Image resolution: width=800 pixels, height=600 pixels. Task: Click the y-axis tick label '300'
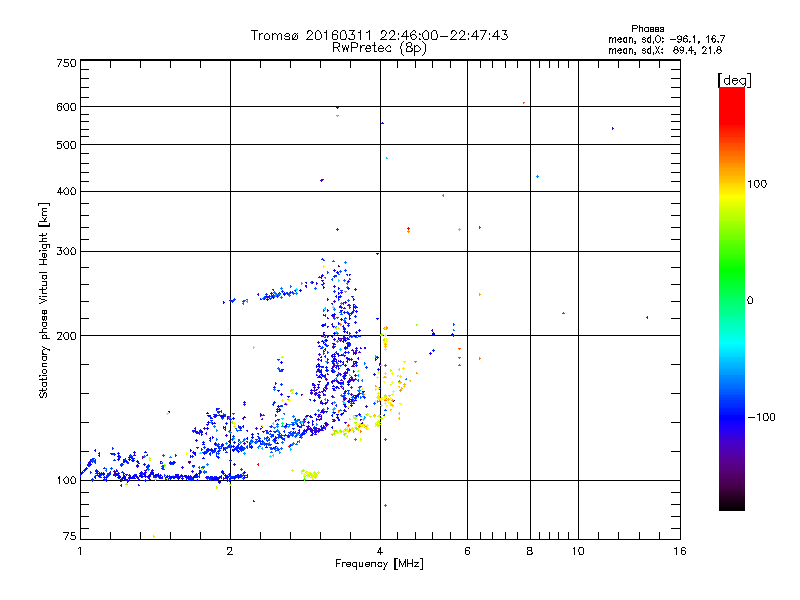tap(66, 251)
